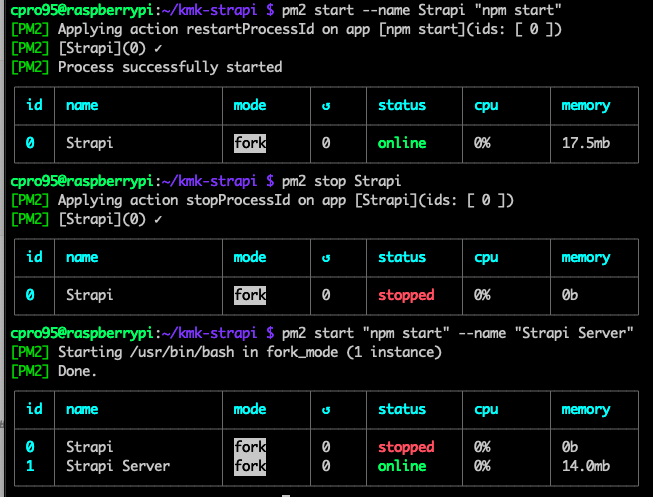
Task: Click the command text pm2 stop Strapi
Action: [x=341, y=181]
